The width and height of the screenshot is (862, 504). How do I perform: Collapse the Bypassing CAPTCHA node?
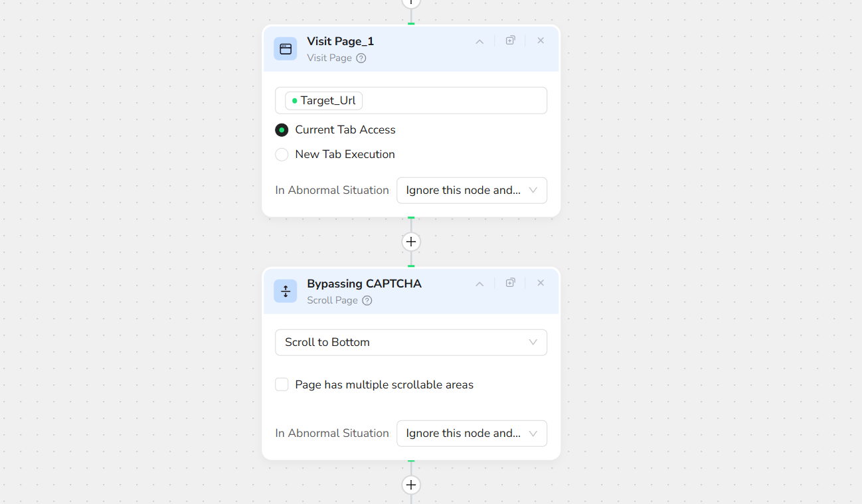pyautogui.click(x=479, y=284)
